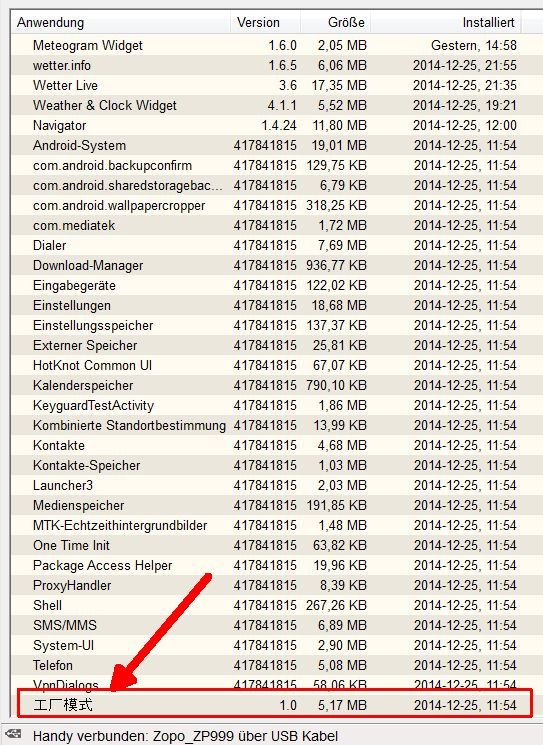This screenshot has height=745, width=543.
Task: Select the HotKnot Common UI row
Action: point(266,365)
